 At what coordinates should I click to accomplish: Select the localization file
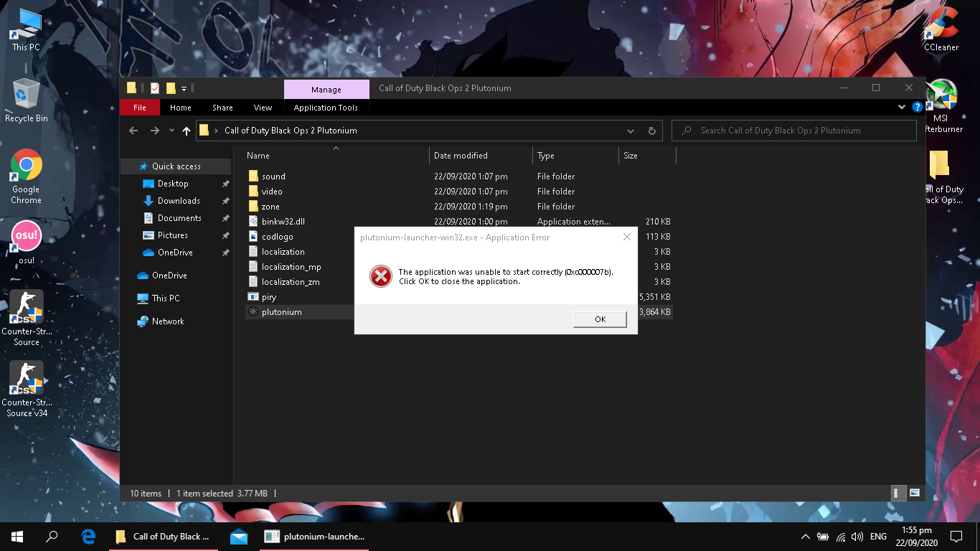(x=283, y=252)
